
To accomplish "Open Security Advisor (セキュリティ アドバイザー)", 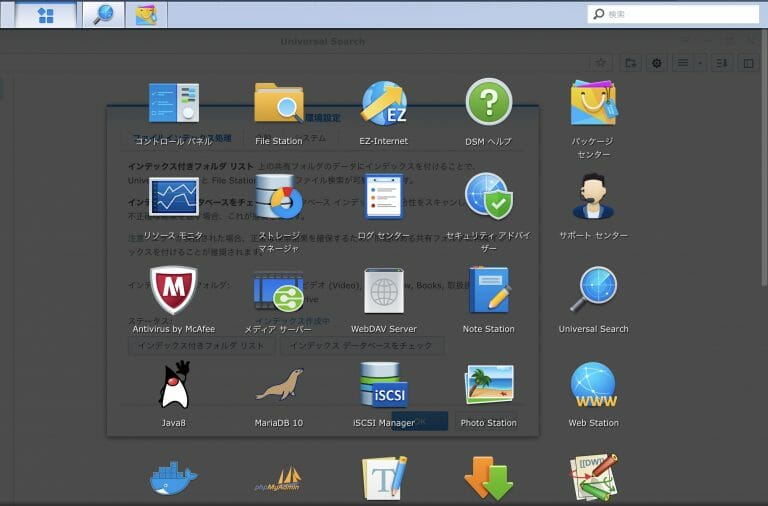I will (489, 196).
